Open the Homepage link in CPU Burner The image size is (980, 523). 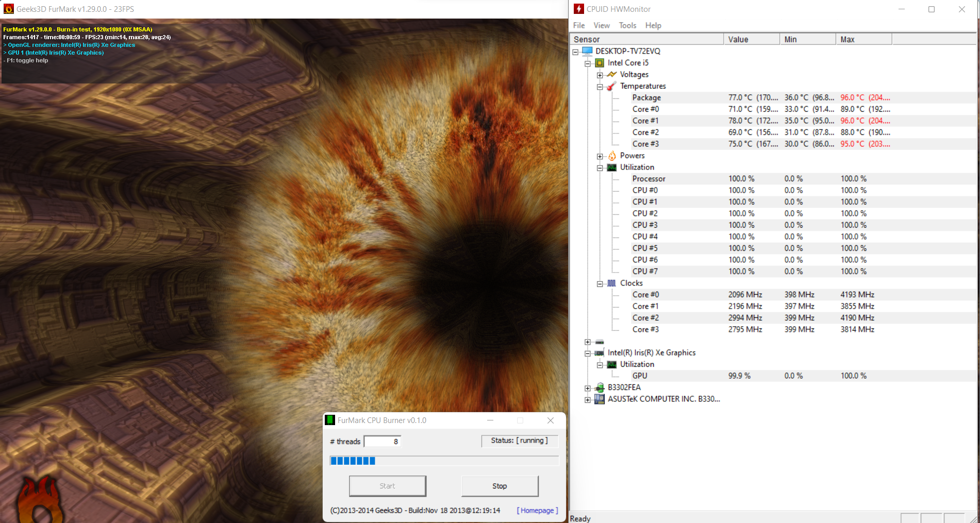coord(537,510)
